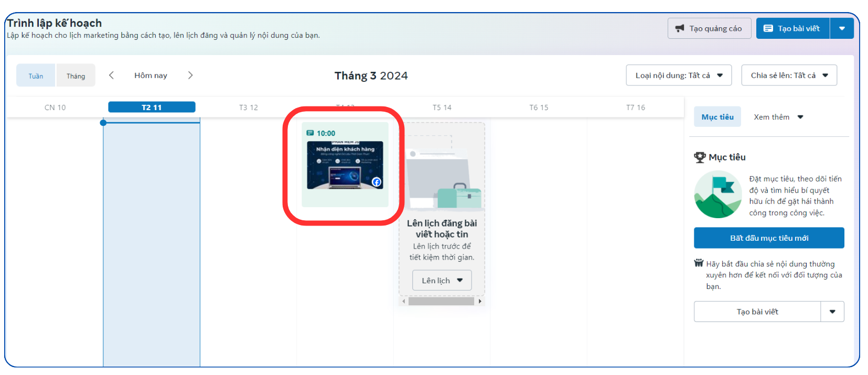Click the people icon beside sharing tip

(x=699, y=263)
